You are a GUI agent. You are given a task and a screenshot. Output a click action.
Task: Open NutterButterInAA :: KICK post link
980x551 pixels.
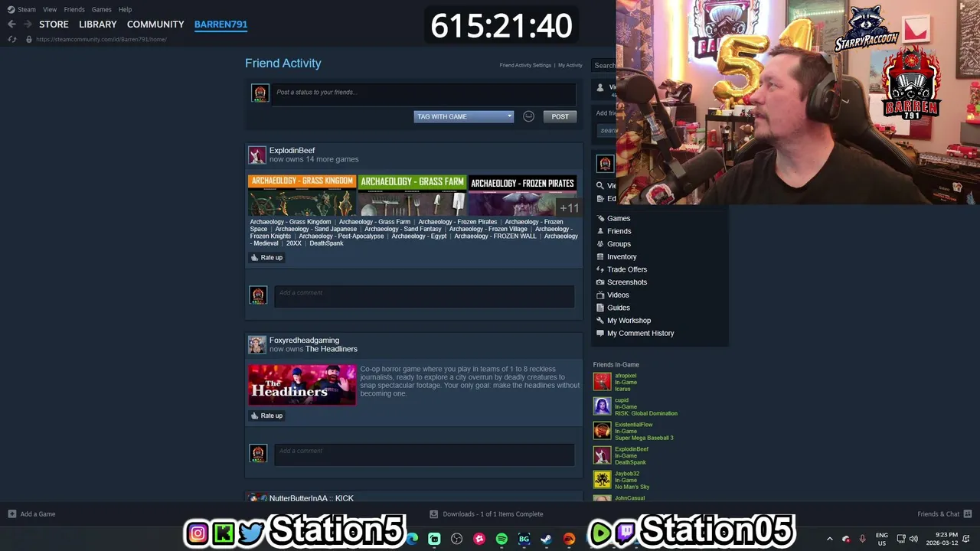(x=312, y=498)
